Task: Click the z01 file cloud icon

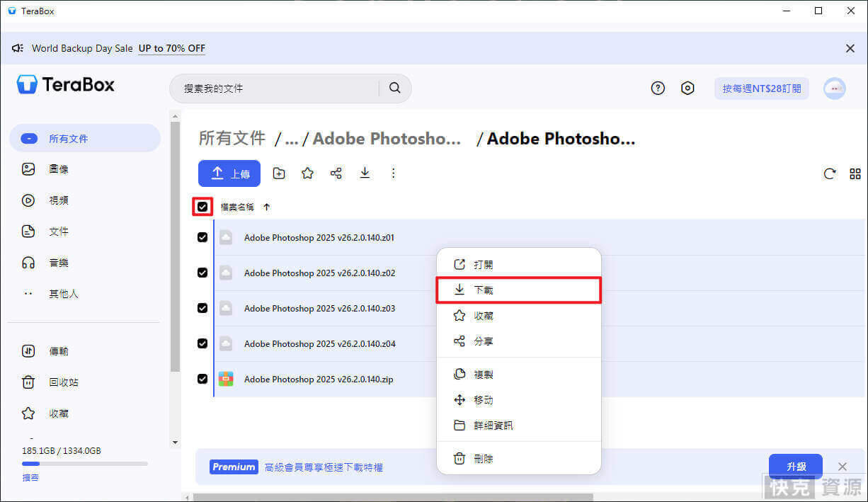Action: (x=226, y=237)
